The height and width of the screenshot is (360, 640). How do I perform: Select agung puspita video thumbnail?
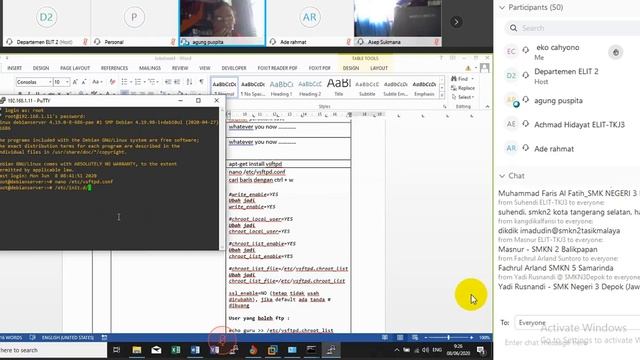[222, 23]
